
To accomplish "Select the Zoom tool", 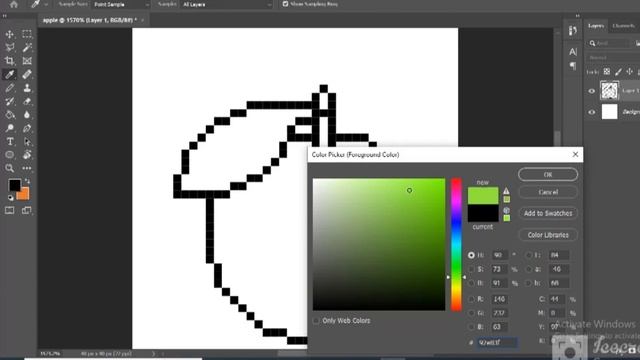I will [9, 168].
